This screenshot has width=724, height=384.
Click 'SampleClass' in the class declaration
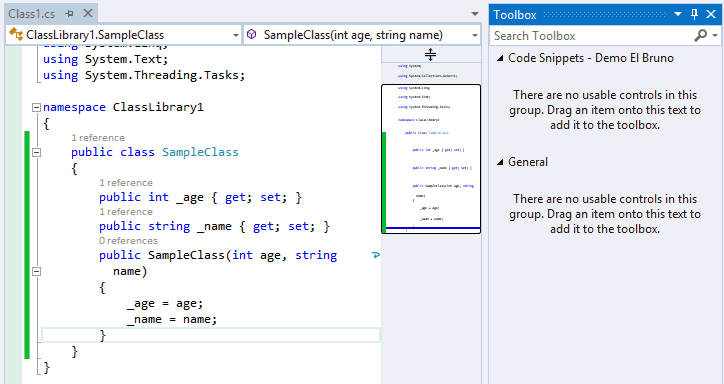tap(200, 152)
